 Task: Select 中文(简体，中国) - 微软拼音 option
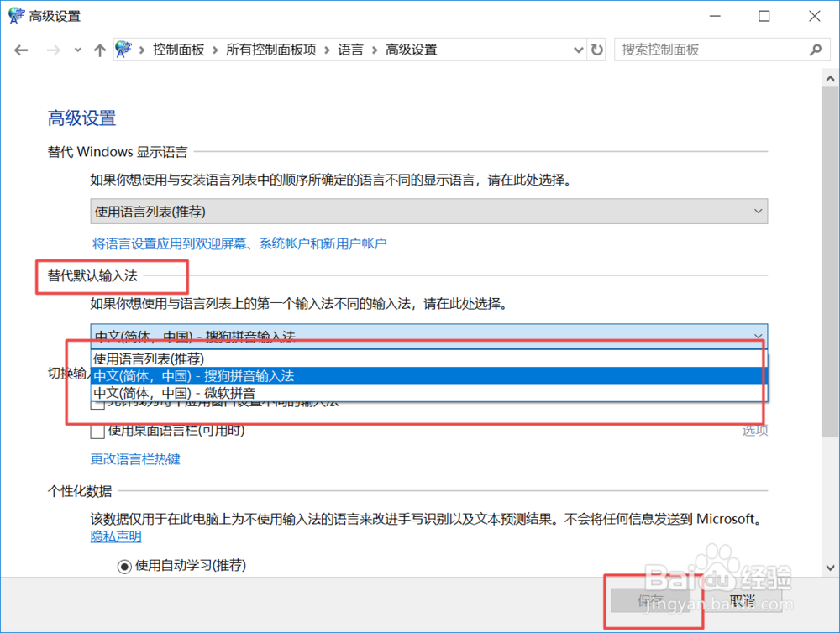point(428,393)
